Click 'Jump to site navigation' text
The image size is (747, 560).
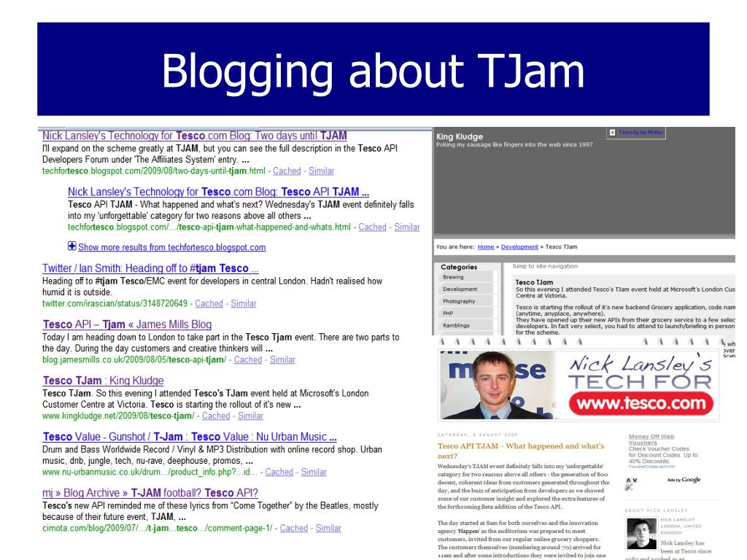545,266
